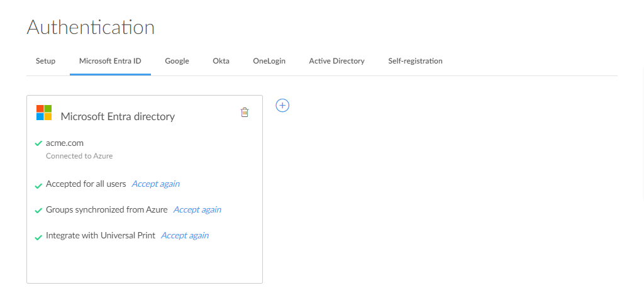Click the checkmark beside Accepted for all users

(x=38, y=186)
